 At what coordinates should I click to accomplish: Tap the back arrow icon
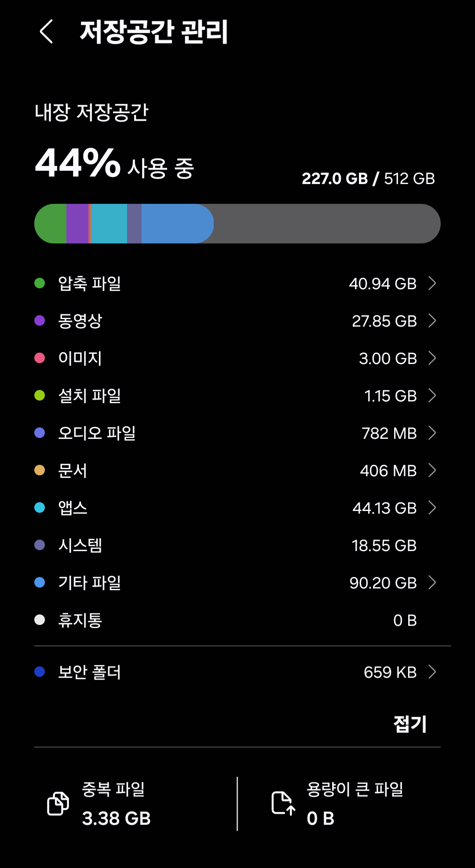(x=47, y=32)
